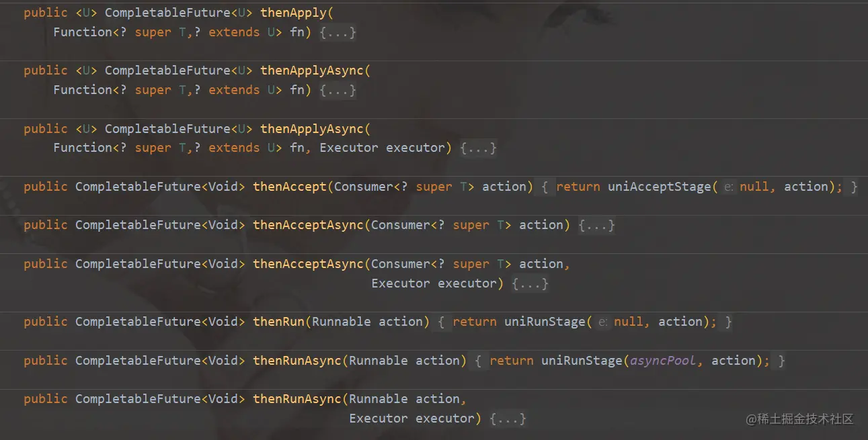
Task: Expand folded body of thenRunAsync with Executor executor
Action: (x=508, y=419)
